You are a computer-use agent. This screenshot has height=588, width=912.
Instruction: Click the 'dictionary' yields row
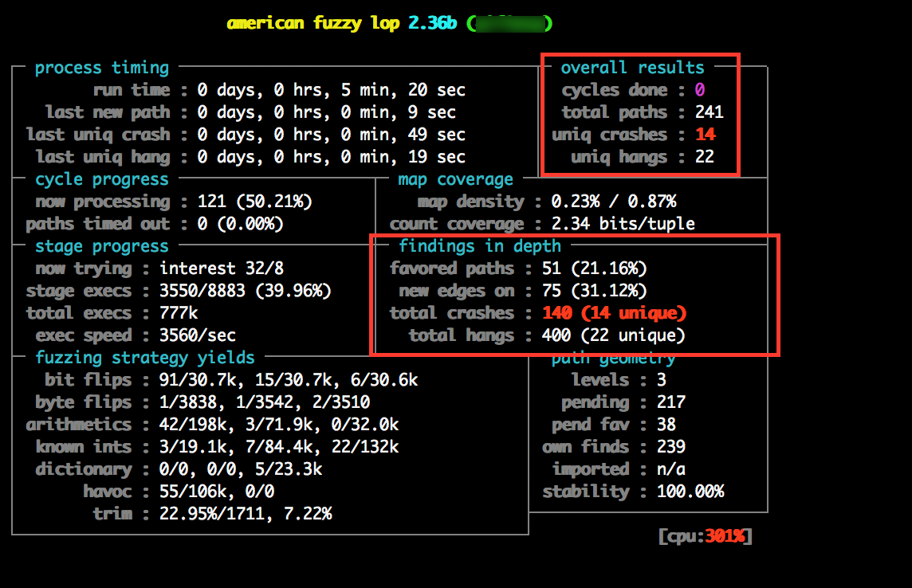tap(179, 469)
